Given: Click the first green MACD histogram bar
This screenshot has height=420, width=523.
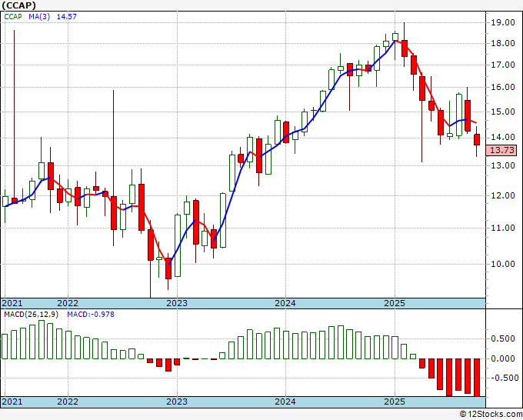Looking at the screenshot, I should (5, 346).
